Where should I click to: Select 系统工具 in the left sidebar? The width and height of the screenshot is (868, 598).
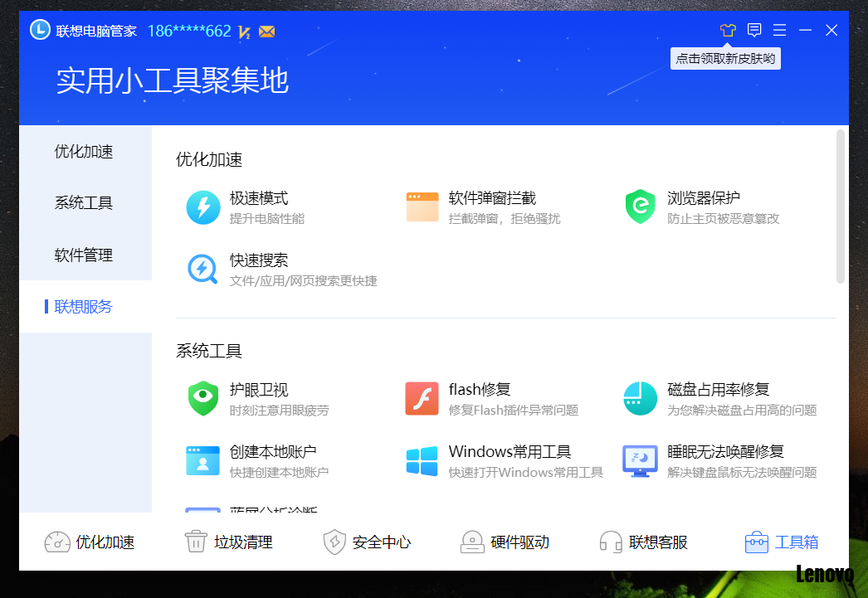[84, 203]
